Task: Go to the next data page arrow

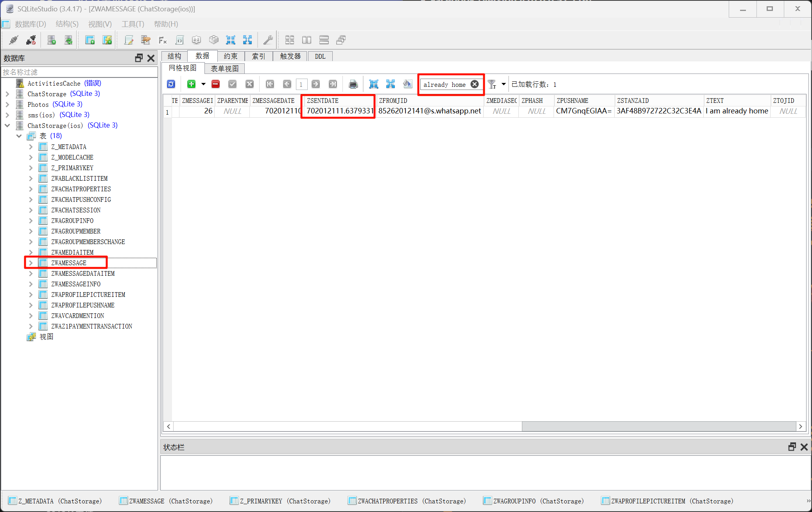Action: pos(315,84)
